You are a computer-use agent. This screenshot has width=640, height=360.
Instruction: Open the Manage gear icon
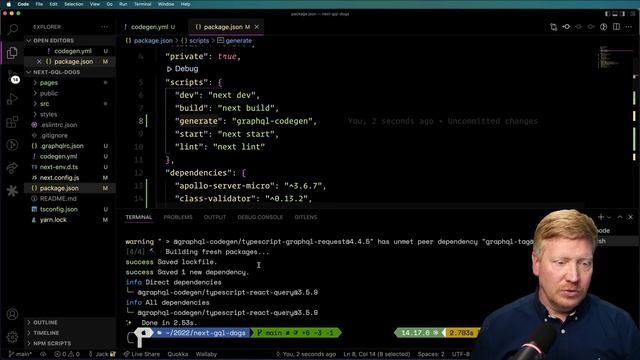[x=12, y=337]
